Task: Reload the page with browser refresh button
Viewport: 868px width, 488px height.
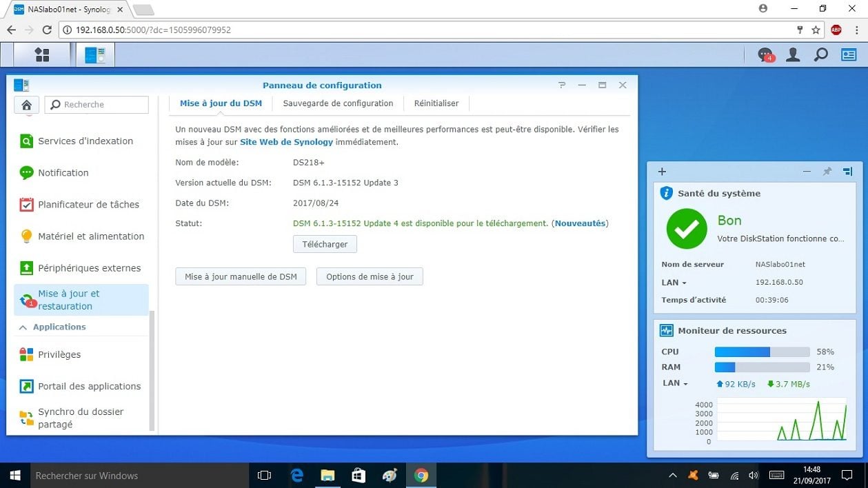Action: click(47, 30)
